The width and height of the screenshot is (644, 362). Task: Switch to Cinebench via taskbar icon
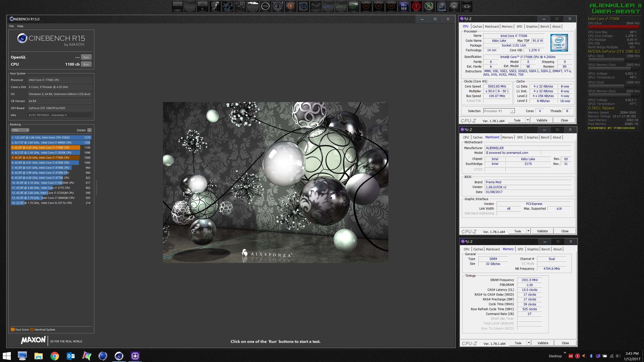click(x=119, y=356)
